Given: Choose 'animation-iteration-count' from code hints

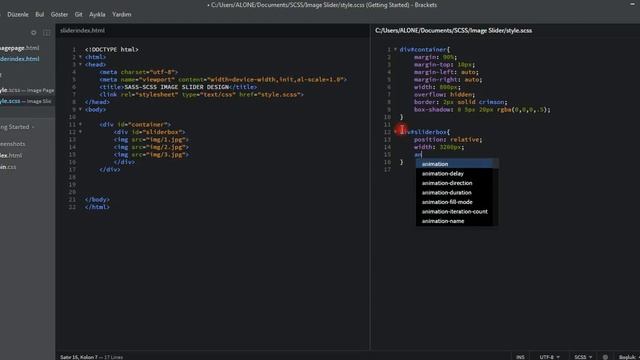Looking at the screenshot, I should [454, 211].
